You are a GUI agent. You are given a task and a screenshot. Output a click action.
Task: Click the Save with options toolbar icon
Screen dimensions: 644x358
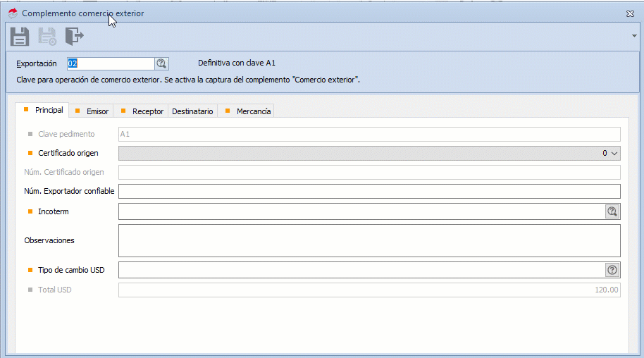click(47, 37)
